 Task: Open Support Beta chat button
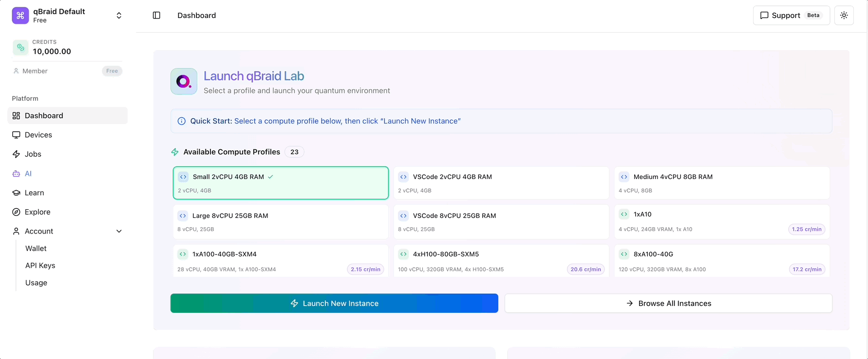tap(791, 16)
